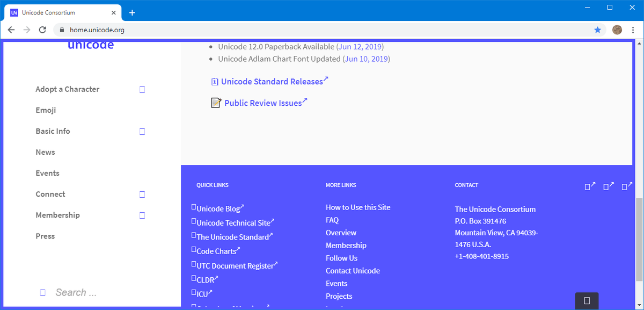
Task: Click the icon before Unicode Technical Site
Action: [x=194, y=221]
